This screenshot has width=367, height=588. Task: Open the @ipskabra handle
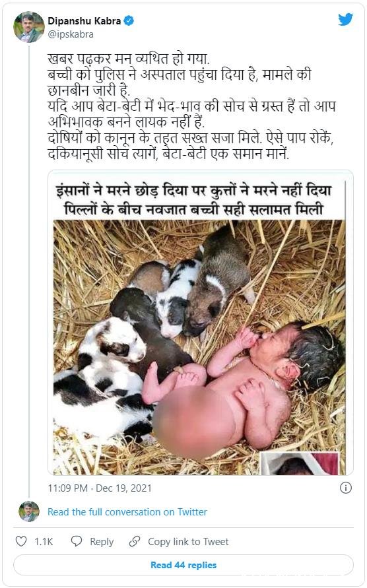pyautogui.click(x=71, y=34)
